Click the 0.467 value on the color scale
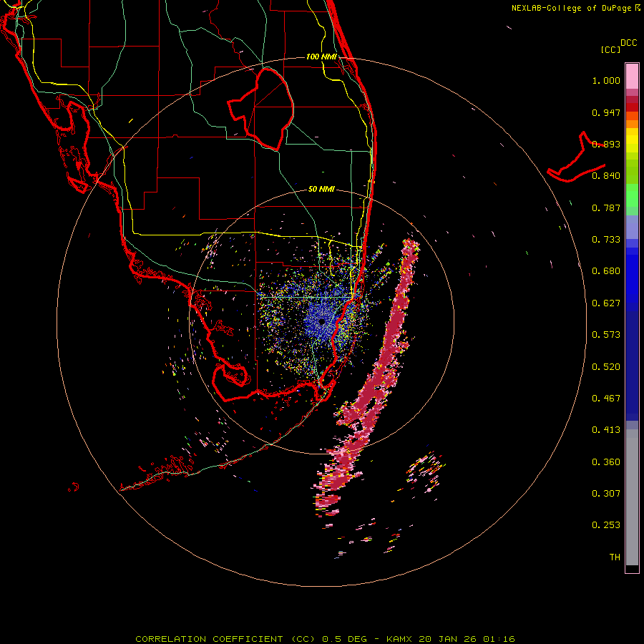Screen dimensions: 644x644 606,399
